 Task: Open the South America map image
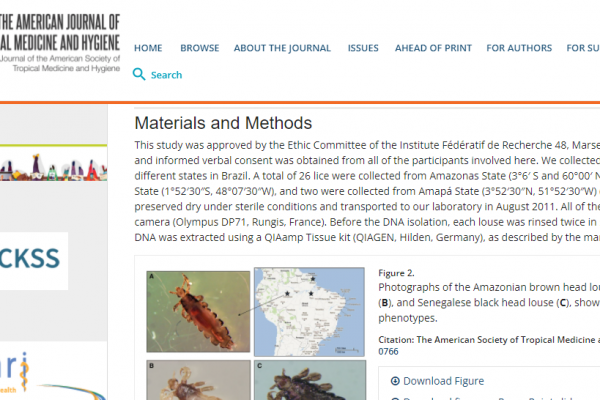[309, 312]
